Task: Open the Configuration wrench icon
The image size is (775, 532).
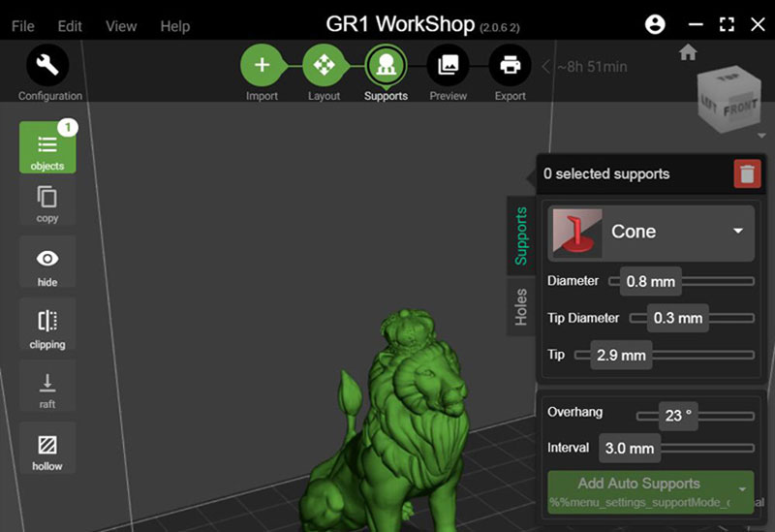Action: pos(46,66)
